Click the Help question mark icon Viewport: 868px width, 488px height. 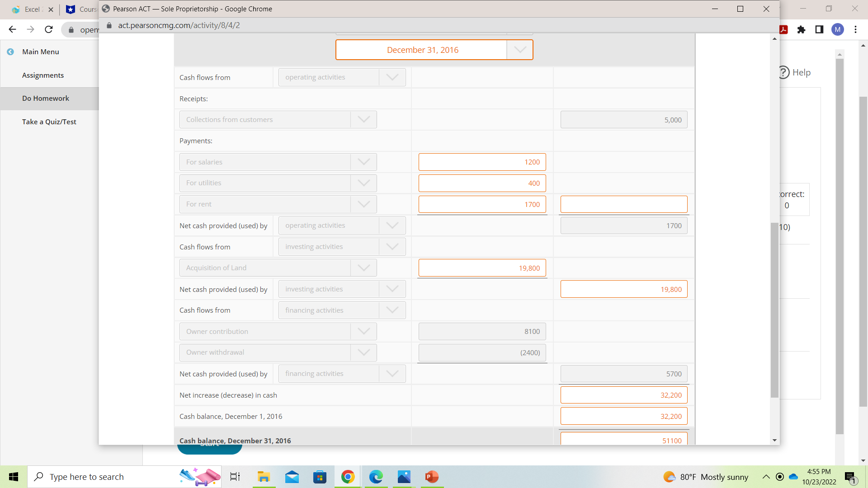click(x=783, y=72)
